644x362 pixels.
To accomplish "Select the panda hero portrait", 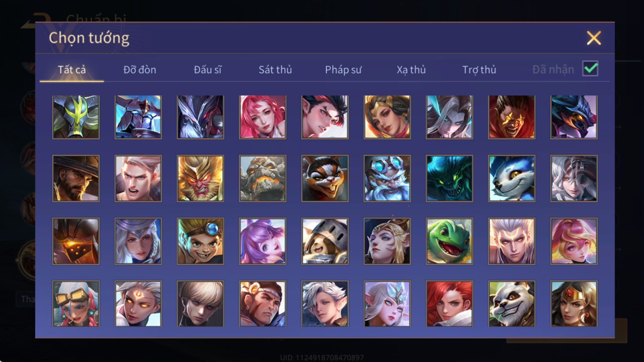I will pyautogui.click(x=512, y=304).
